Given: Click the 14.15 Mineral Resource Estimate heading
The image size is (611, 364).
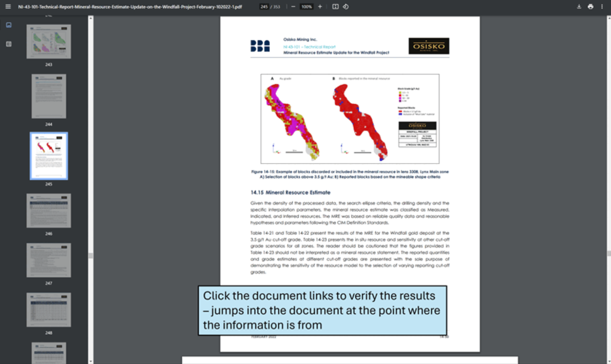Looking at the screenshot, I should pos(290,192).
